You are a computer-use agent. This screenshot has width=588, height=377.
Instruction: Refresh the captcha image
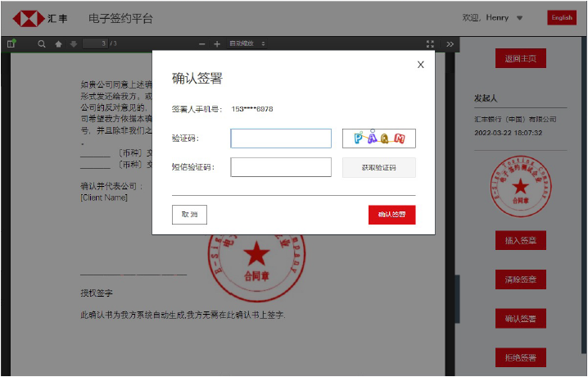tap(378, 139)
